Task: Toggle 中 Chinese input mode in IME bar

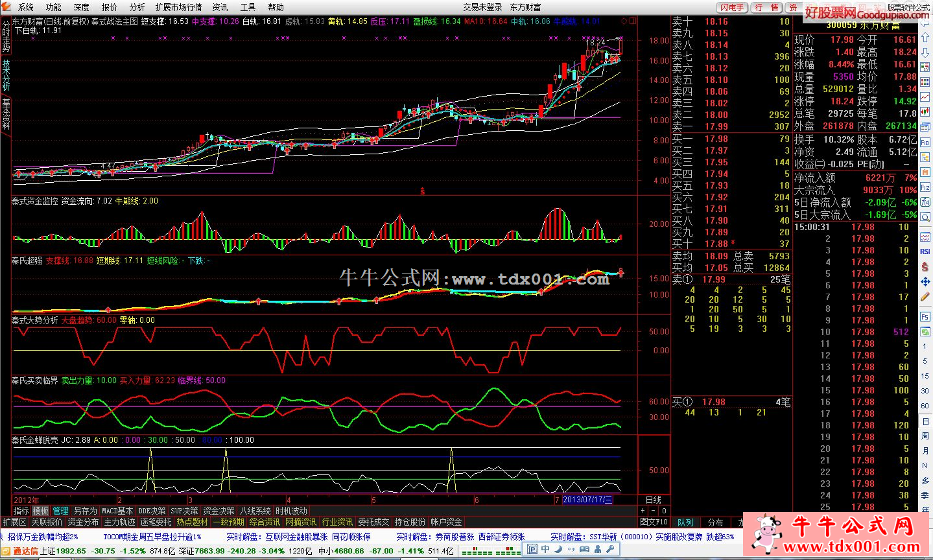Action: [545, 550]
